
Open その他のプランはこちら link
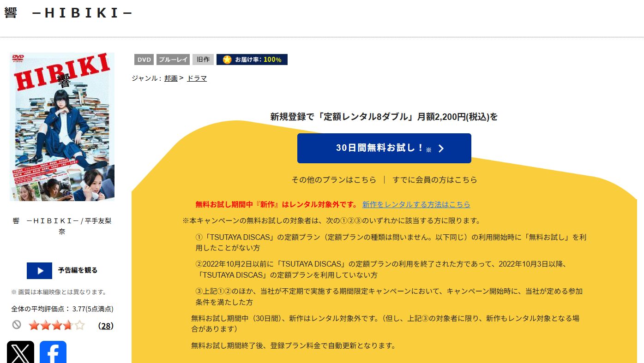tap(334, 180)
